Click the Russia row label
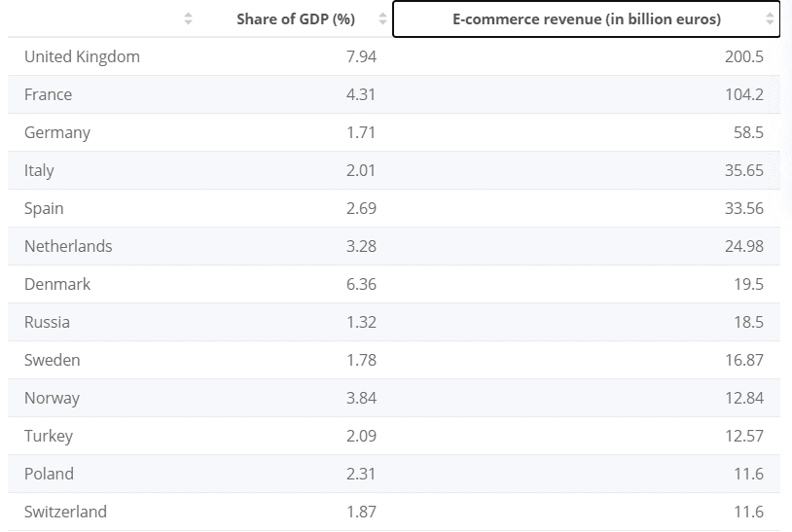This screenshot has height=532, width=792. pos(47,322)
